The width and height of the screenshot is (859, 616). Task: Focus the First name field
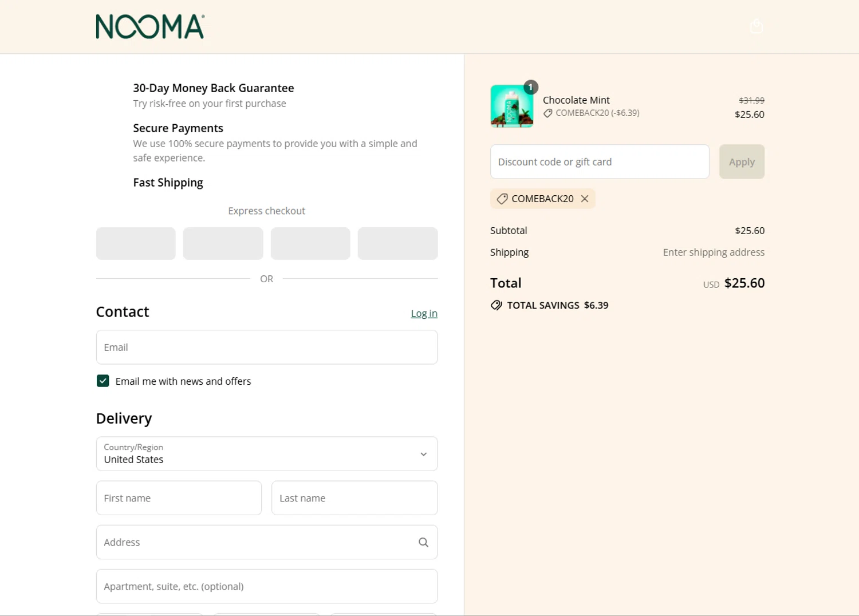coord(179,498)
